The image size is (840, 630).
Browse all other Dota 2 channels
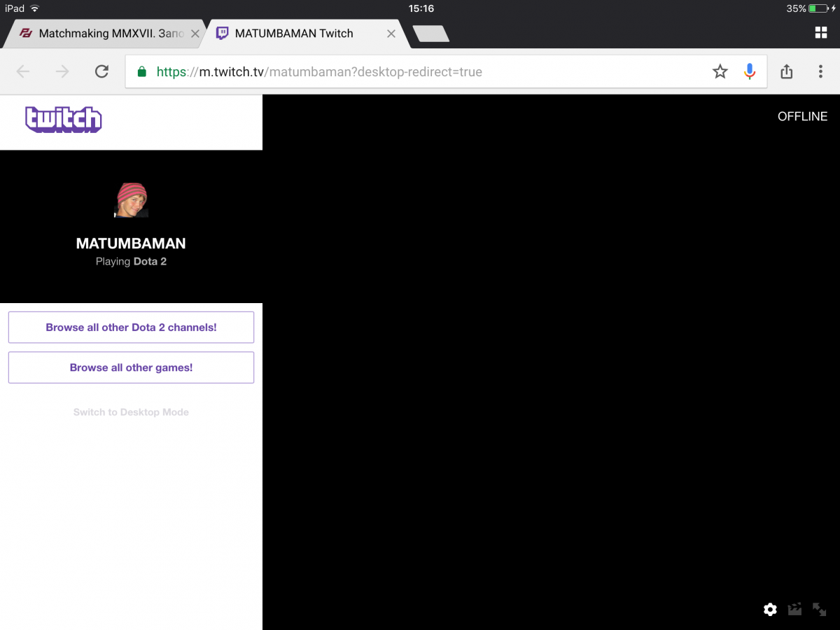point(131,328)
